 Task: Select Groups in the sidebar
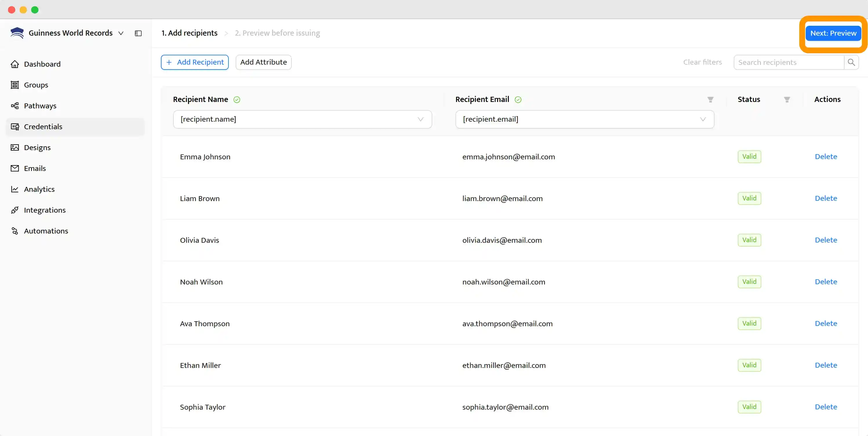click(x=36, y=85)
